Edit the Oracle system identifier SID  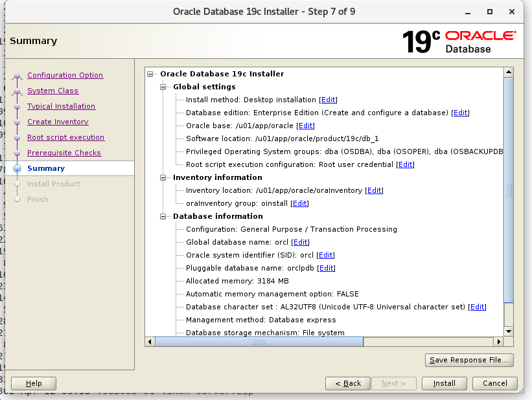point(326,255)
